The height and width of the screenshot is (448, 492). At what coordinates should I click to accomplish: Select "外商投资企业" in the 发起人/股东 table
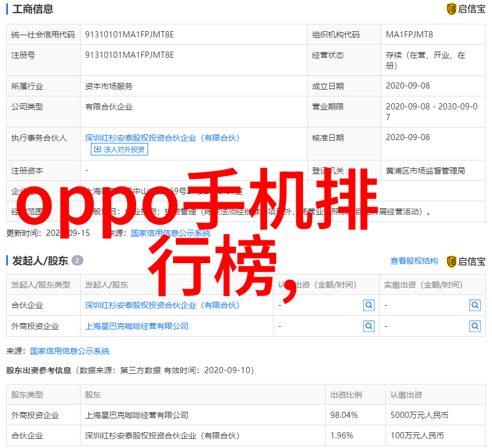(35, 327)
